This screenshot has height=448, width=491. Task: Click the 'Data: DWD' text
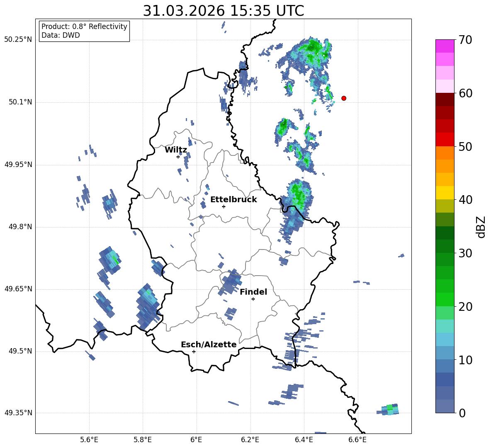pyautogui.click(x=61, y=35)
